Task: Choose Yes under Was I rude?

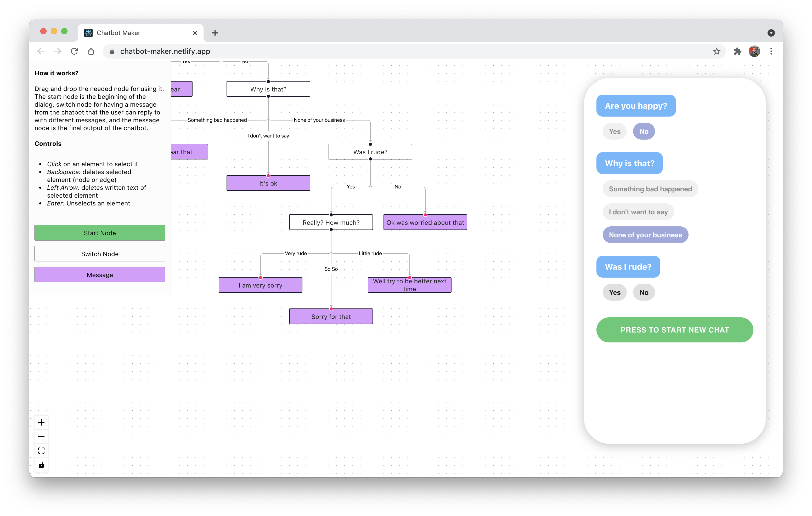Action: pyautogui.click(x=614, y=292)
